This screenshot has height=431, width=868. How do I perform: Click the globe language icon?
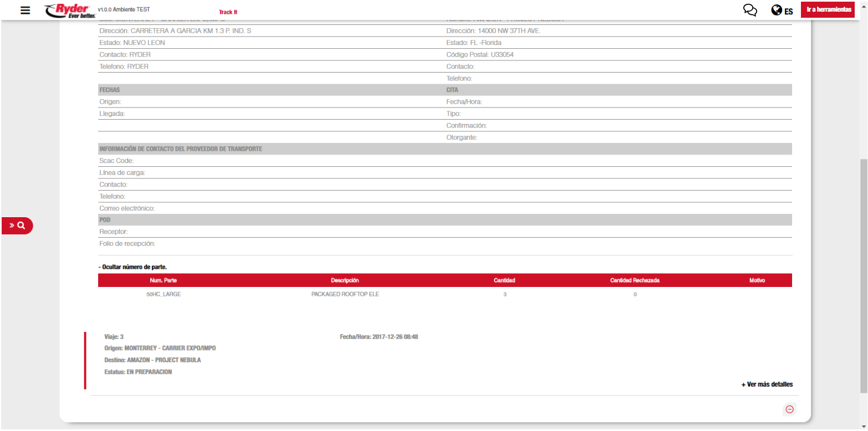777,11
